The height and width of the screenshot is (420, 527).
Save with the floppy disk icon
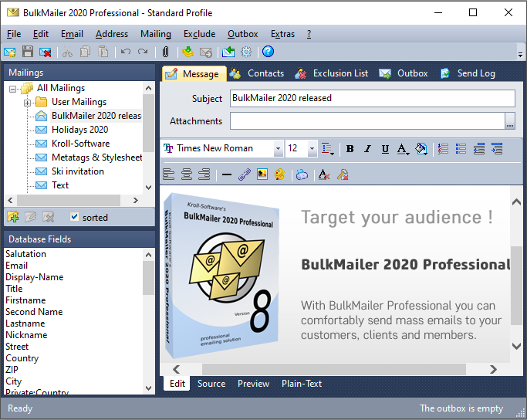28,52
